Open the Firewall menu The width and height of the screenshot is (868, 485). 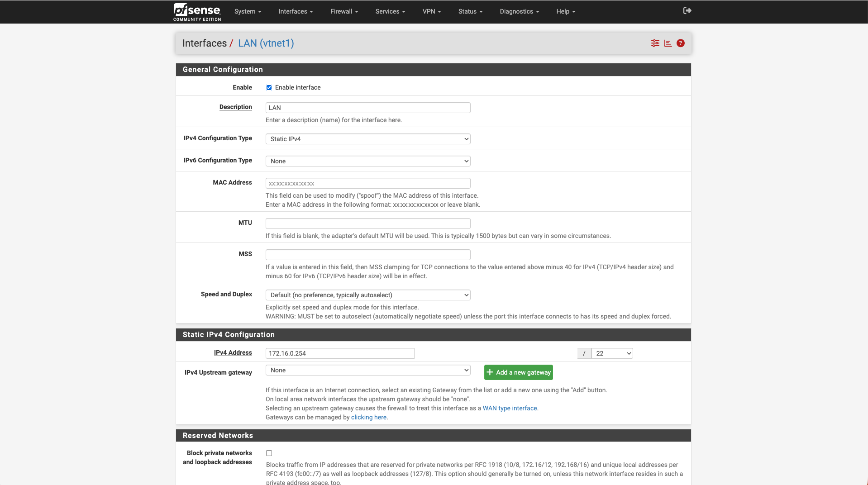tap(344, 12)
